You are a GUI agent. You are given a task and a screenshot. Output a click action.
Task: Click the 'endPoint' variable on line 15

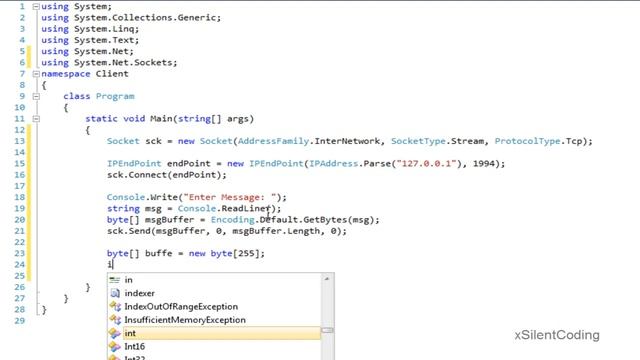pos(189,164)
